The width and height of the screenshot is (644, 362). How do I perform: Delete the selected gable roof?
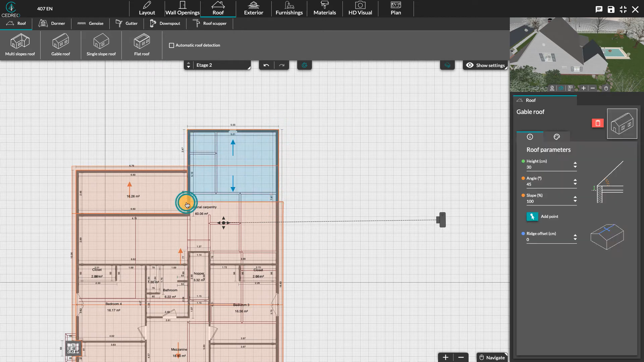(598, 123)
